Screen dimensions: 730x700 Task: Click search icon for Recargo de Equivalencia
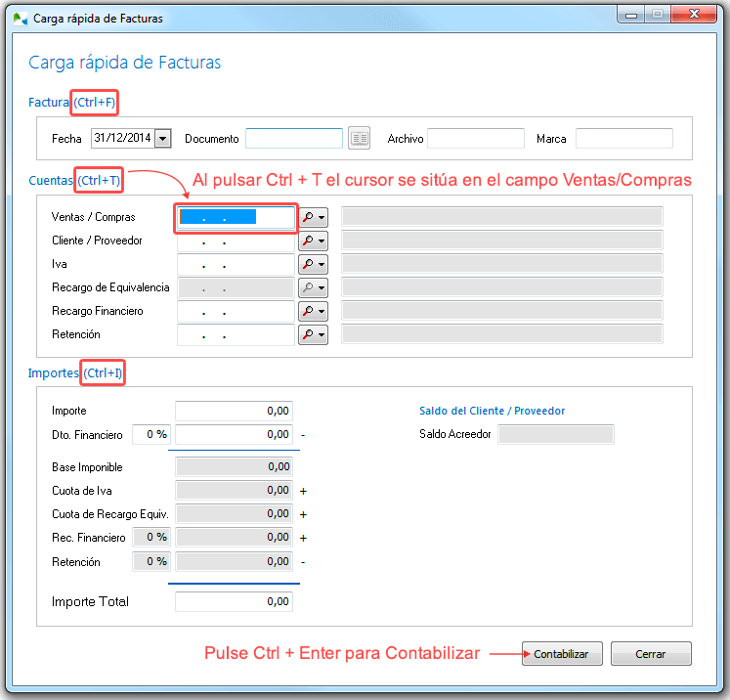313,287
